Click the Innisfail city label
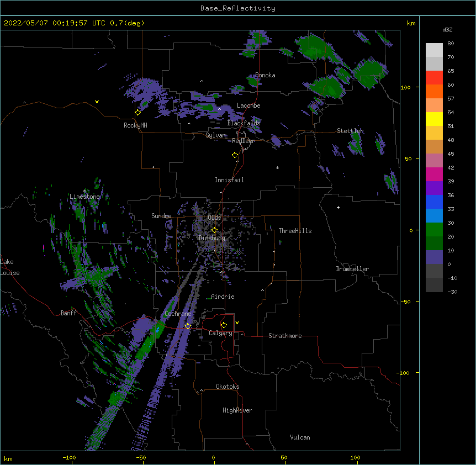This screenshot has width=476, height=465. tap(229, 180)
